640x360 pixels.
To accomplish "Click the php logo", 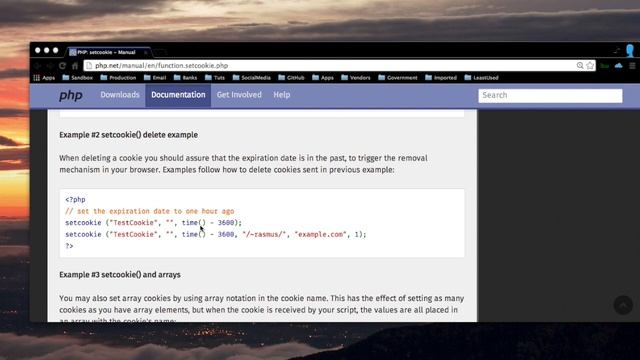I will (x=71, y=96).
